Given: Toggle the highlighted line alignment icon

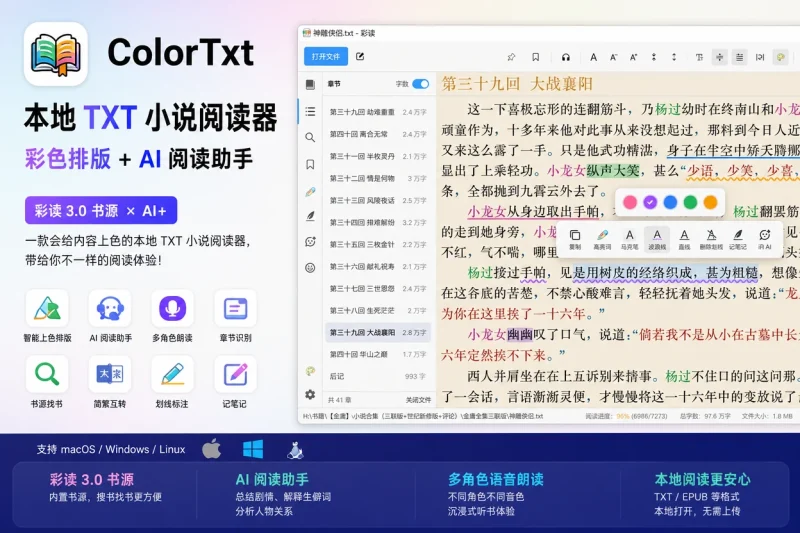Looking at the screenshot, I should point(739,57).
